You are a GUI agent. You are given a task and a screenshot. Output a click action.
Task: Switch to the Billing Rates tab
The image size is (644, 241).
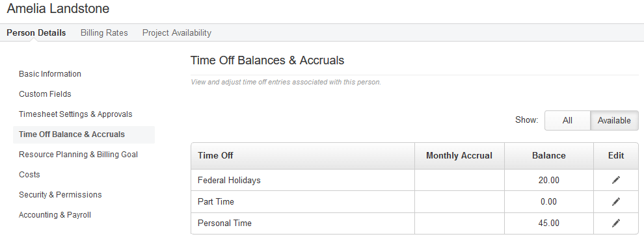pyautogui.click(x=104, y=32)
